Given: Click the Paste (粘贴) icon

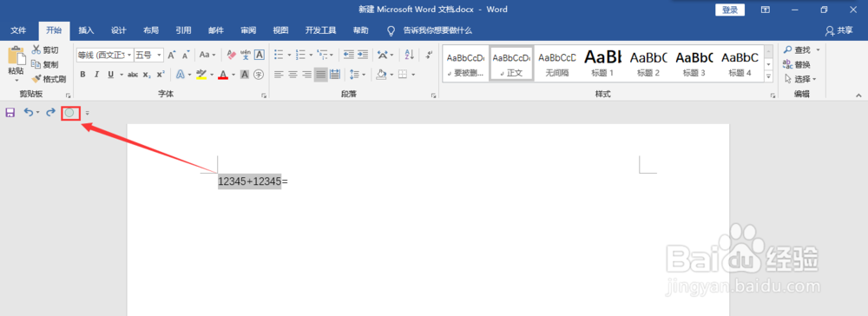Looking at the screenshot, I should tap(16, 56).
